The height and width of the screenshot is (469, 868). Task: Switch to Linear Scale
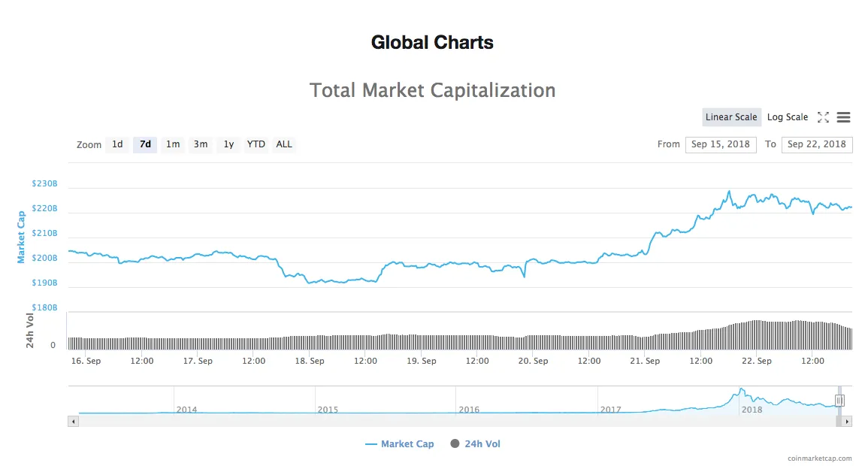coord(731,117)
